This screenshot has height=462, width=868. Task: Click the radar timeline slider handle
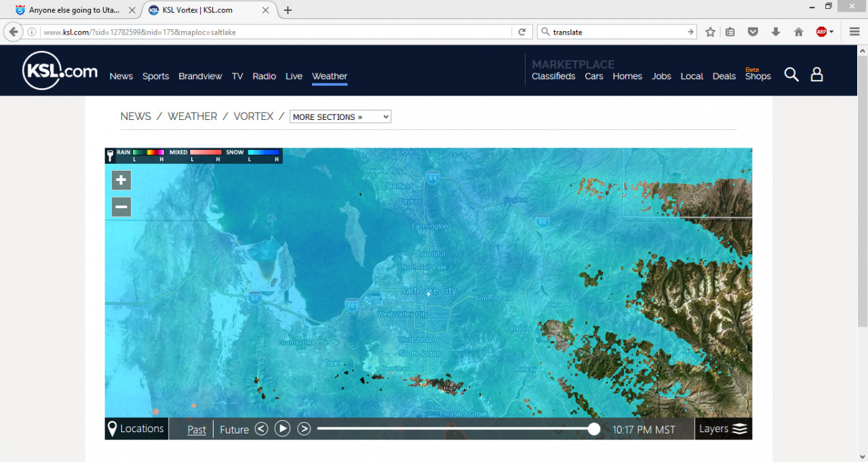pyautogui.click(x=594, y=429)
